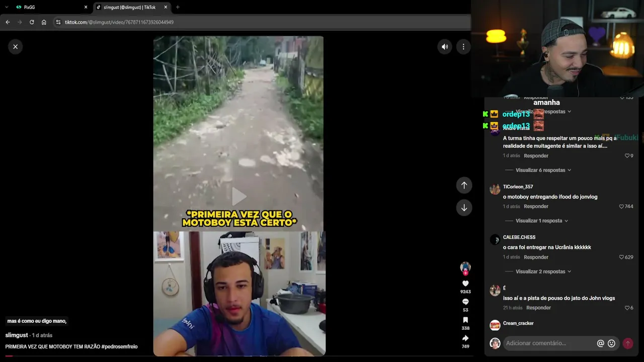
Task: Click CALEBE.CHESS's avatar
Action: point(495,240)
